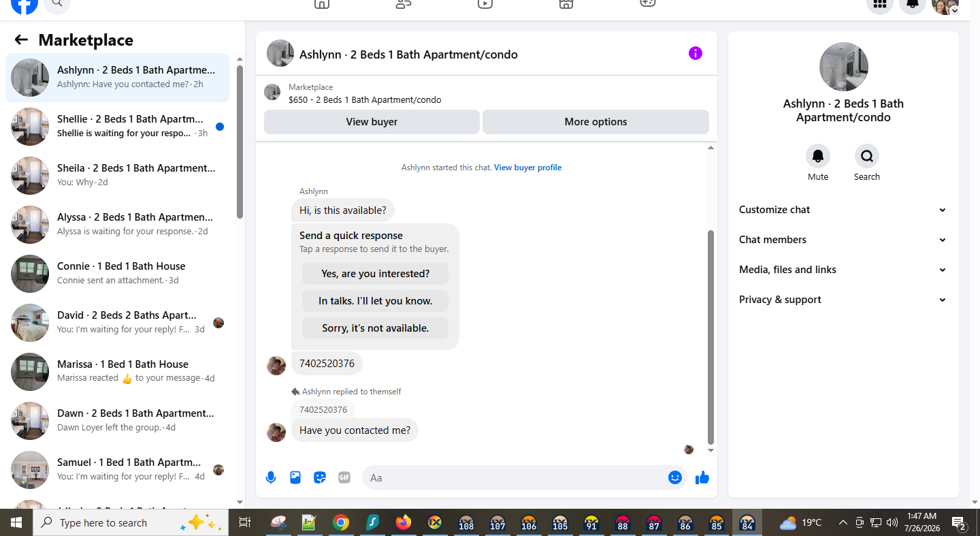Image resolution: width=980 pixels, height=536 pixels.
Task: Click More options button
Action: [x=595, y=122]
